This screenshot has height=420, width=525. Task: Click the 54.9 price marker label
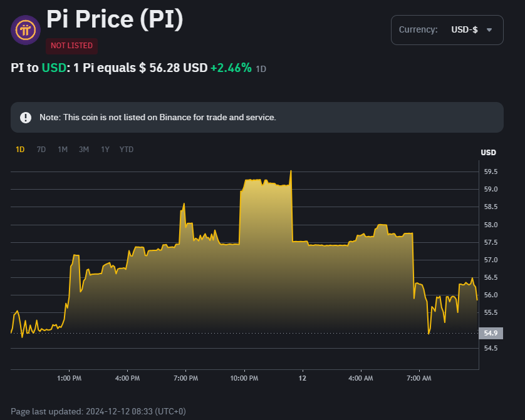coord(491,333)
